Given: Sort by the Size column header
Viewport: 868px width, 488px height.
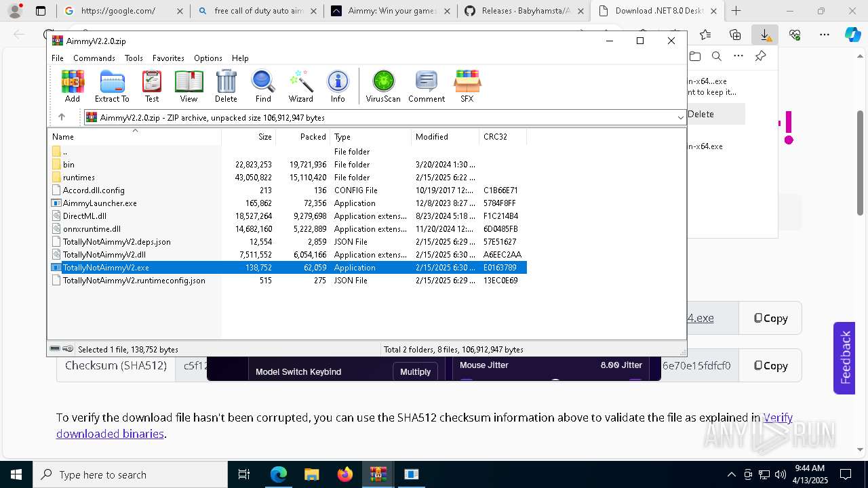Looking at the screenshot, I should point(249,137).
